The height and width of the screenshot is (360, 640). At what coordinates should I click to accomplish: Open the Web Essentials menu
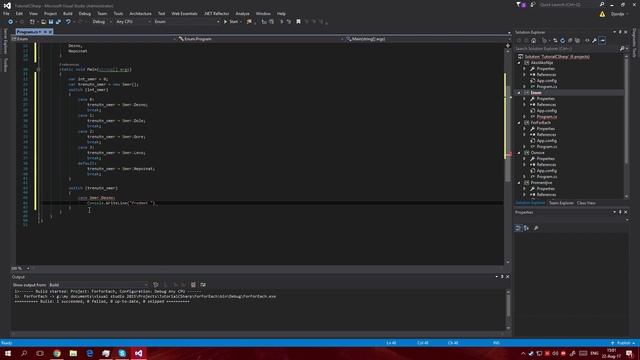click(x=184, y=13)
